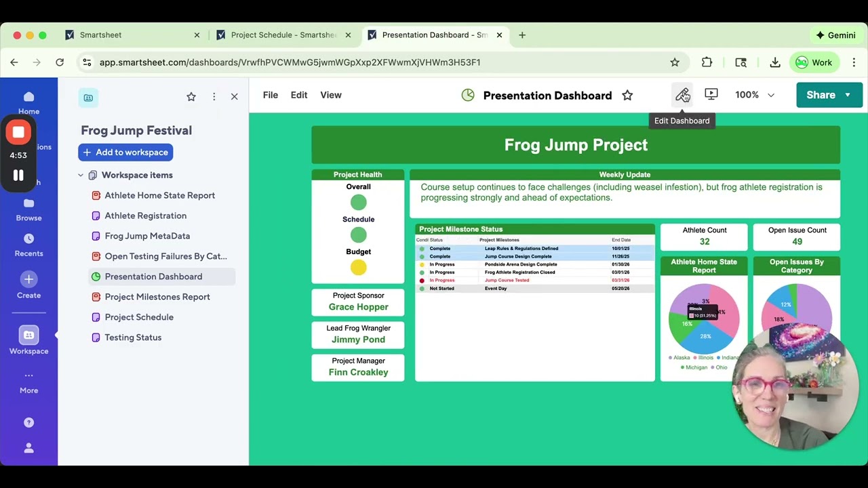Click the yellow Budget status indicator
Viewport: 868px width, 488px height.
(x=358, y=268)
